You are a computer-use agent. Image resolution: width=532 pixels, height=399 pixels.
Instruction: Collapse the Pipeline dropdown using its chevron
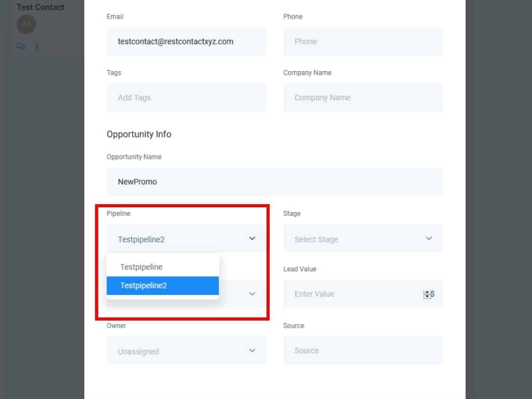tap(252, 238)
